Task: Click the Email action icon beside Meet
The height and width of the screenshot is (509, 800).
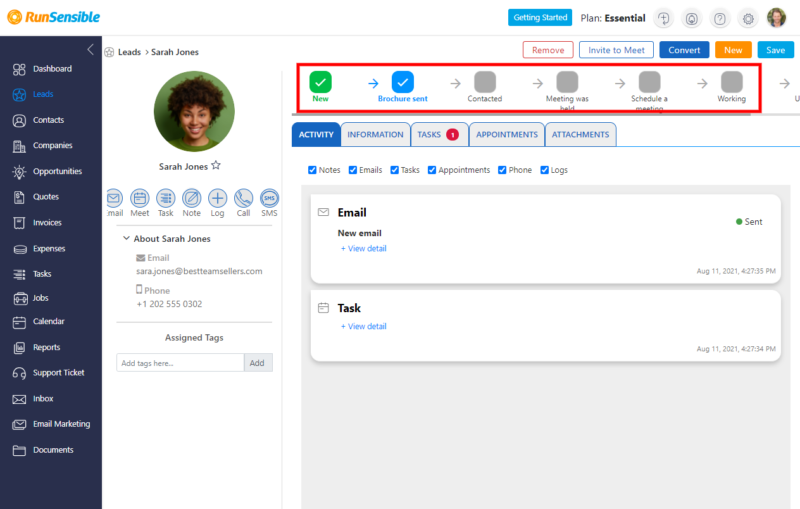Action: click(x=114, y=198)
